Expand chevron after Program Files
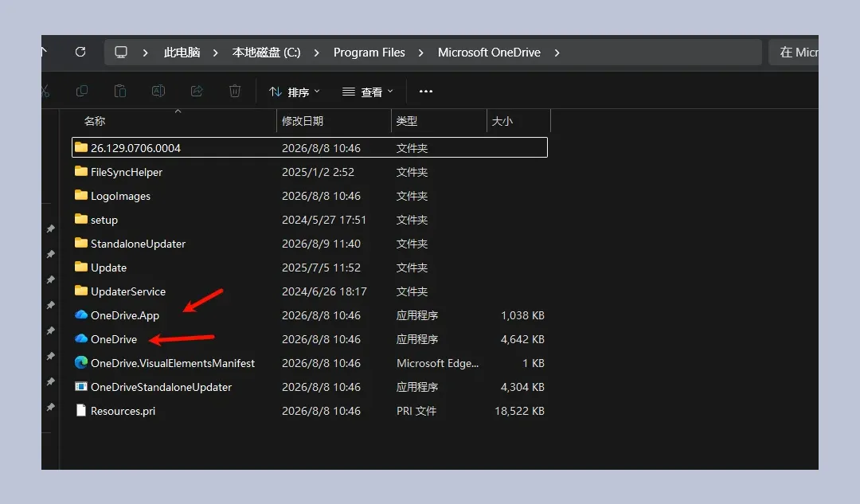Viewport: 860px width, 504px height. [420, 53]
